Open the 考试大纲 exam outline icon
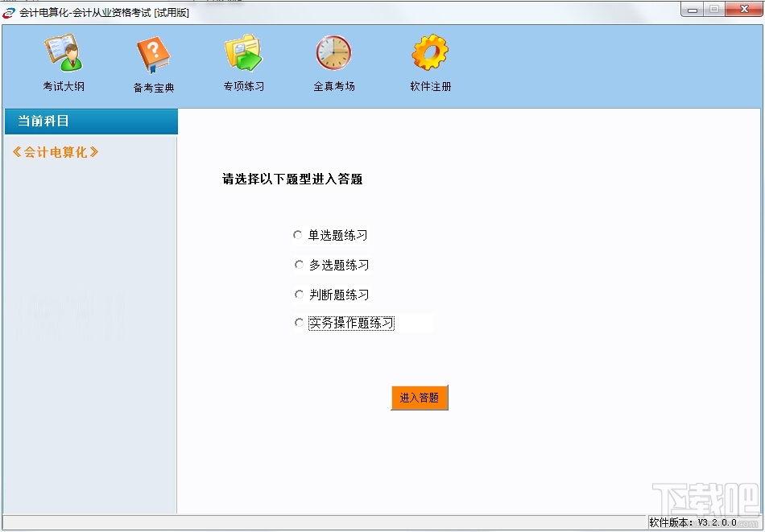 point(64,52)
